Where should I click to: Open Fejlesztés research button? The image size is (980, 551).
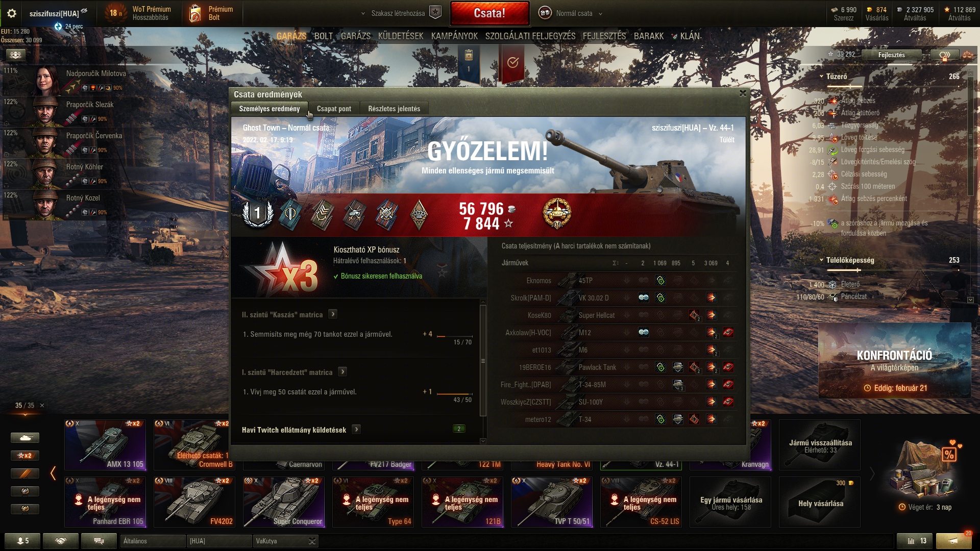[x=891, y=55]
